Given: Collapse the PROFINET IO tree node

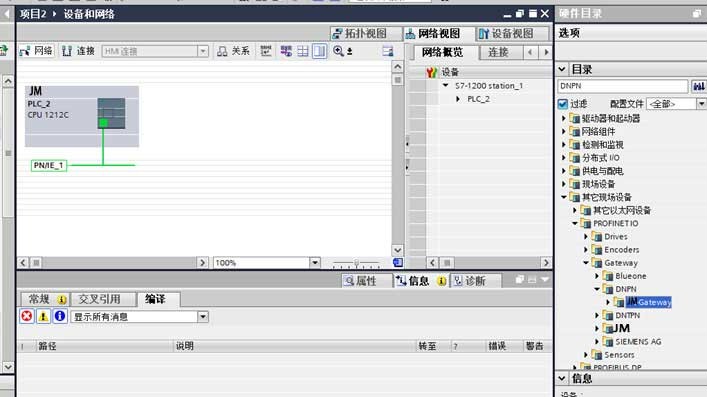Looking at the screenshot, I should click(575, 223).
